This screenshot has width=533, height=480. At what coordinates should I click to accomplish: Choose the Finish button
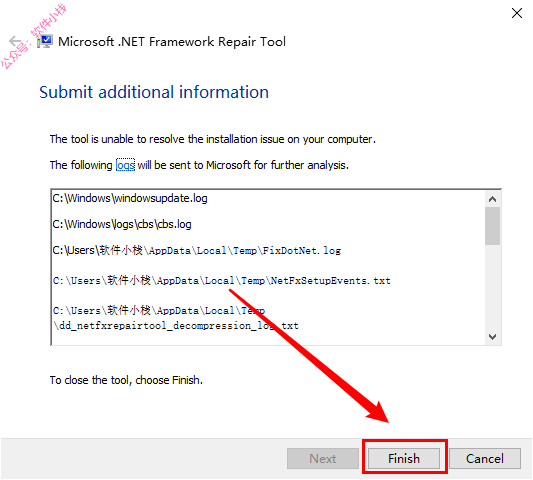(x=404, y=459)
